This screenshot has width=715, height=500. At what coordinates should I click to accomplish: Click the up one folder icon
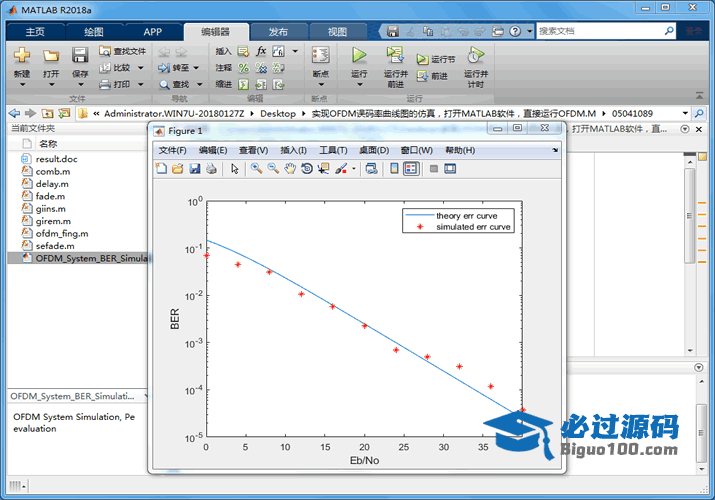click(x=47, y=113)
